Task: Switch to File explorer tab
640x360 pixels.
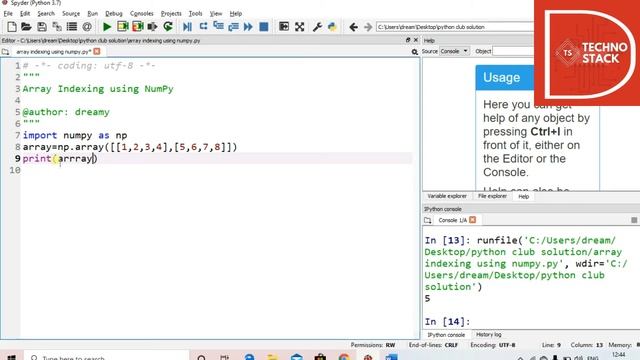Action: coord(492,196)
